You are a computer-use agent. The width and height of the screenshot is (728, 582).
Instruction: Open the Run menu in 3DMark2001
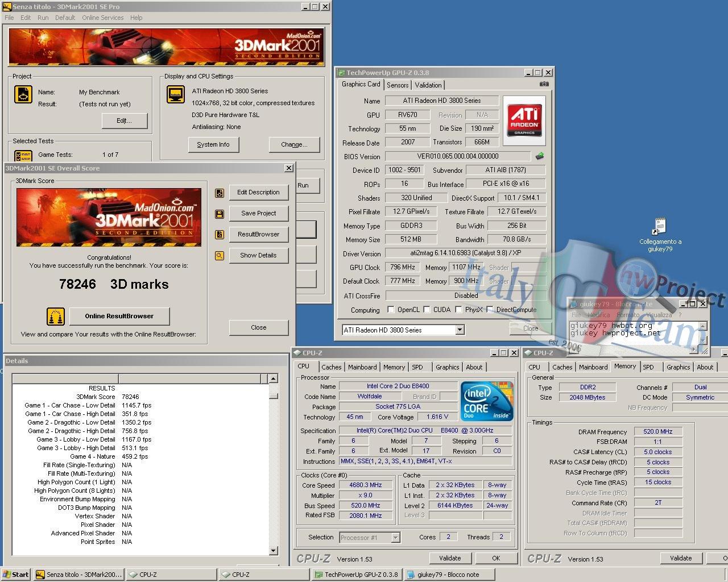(x=43, y=18)
